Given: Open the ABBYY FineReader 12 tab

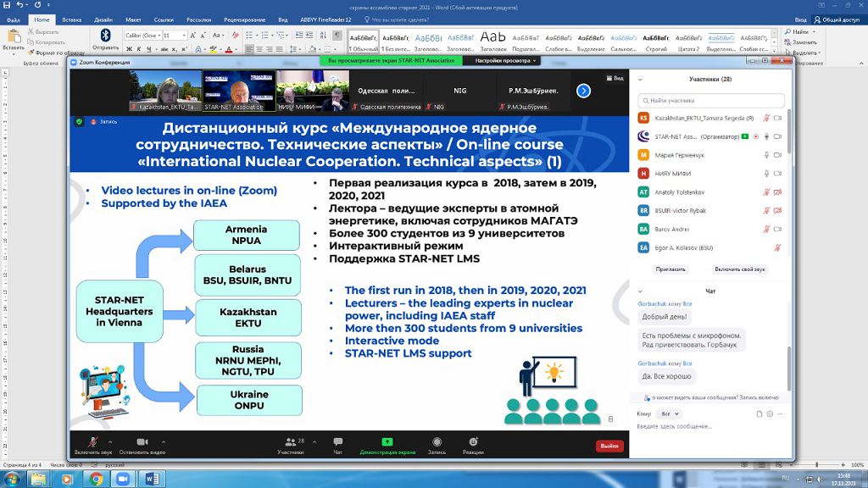Looking at the screenshot, I should (x=325, y=20).
